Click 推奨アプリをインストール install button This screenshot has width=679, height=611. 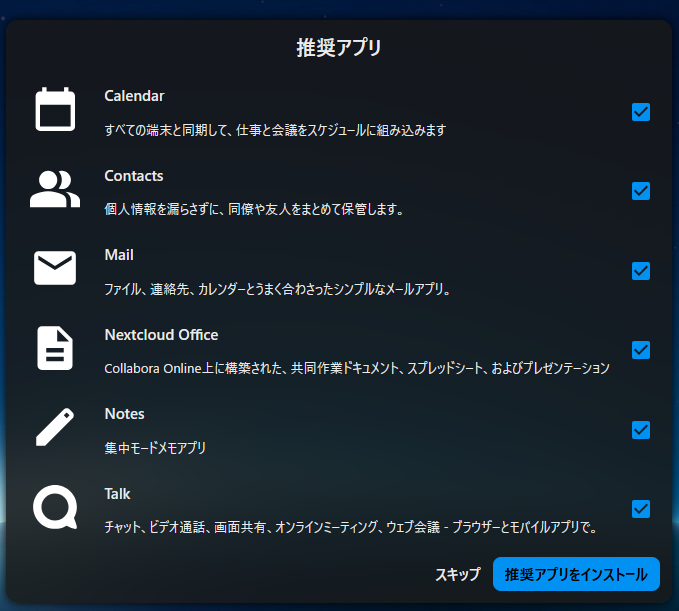point(576,574)
